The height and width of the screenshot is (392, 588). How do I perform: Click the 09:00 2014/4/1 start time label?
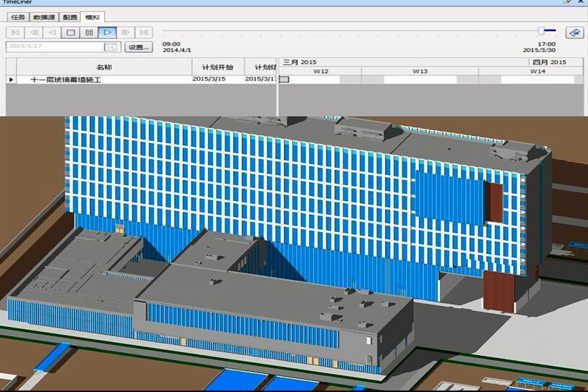(x=177, y=47)
